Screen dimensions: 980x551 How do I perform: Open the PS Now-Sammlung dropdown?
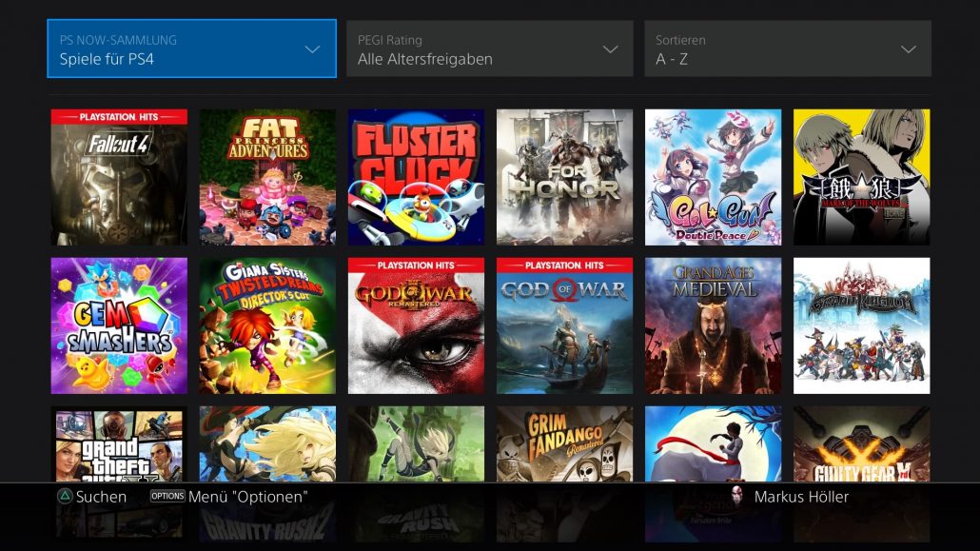(191, 49)
